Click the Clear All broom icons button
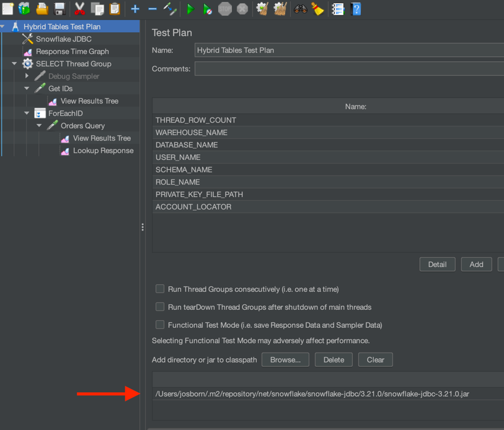This screenshot has width=504, height=430. click(280, 9)
